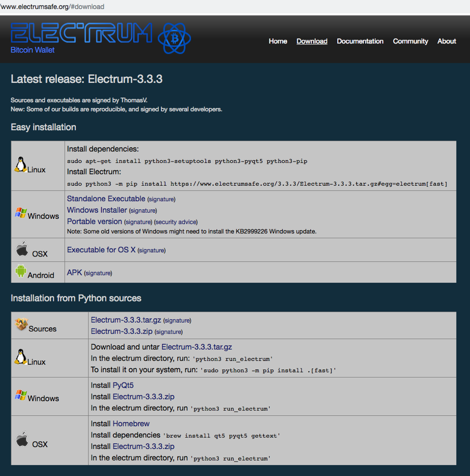The image size is (470, 476).
Task: Open the Community menu item
Action: click(x=411, y=41)
